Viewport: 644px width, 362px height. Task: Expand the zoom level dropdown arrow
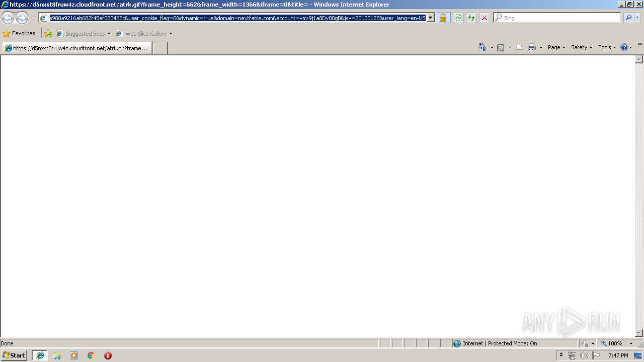(631, 343)
